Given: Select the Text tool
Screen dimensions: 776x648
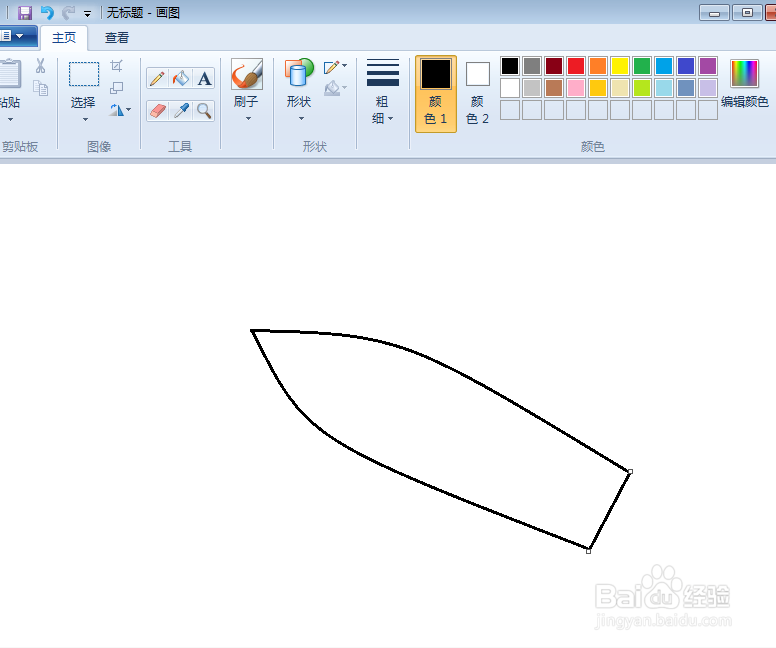Looking at the screenshot, I should [204, 79].
